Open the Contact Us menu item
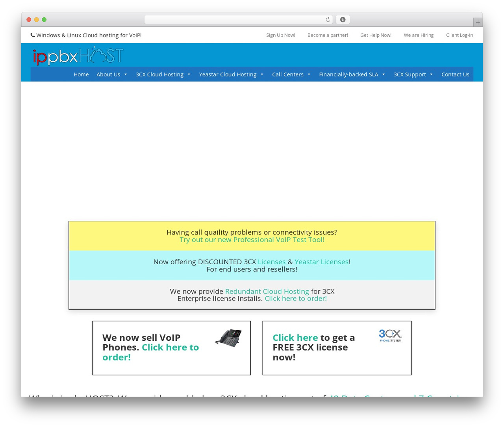The image size is (504, 427). (455, 74)
